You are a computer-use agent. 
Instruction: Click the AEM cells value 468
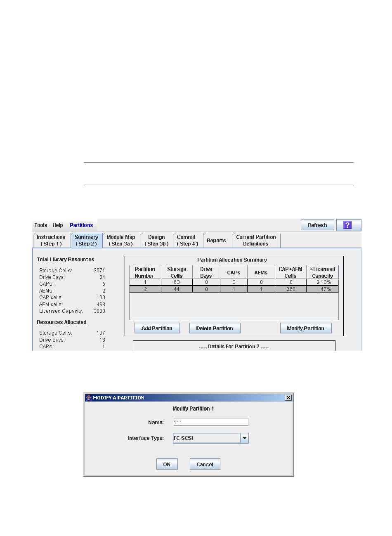pos(101,305)
